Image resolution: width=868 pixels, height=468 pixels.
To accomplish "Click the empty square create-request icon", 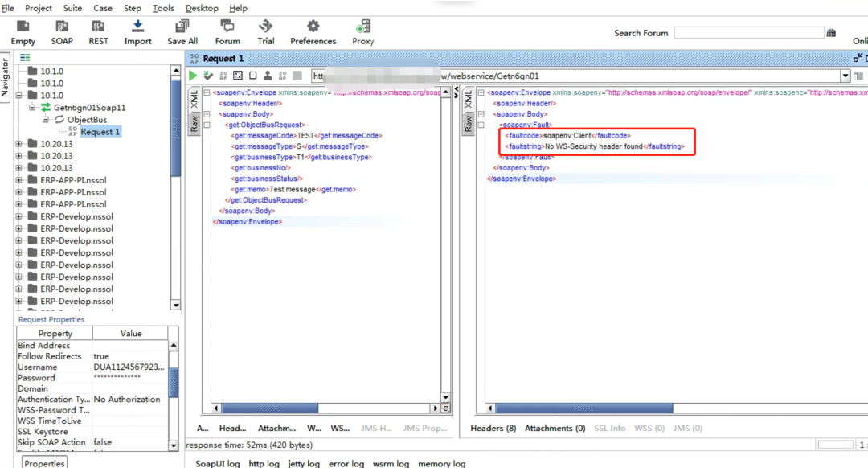I will coord(253,76).
